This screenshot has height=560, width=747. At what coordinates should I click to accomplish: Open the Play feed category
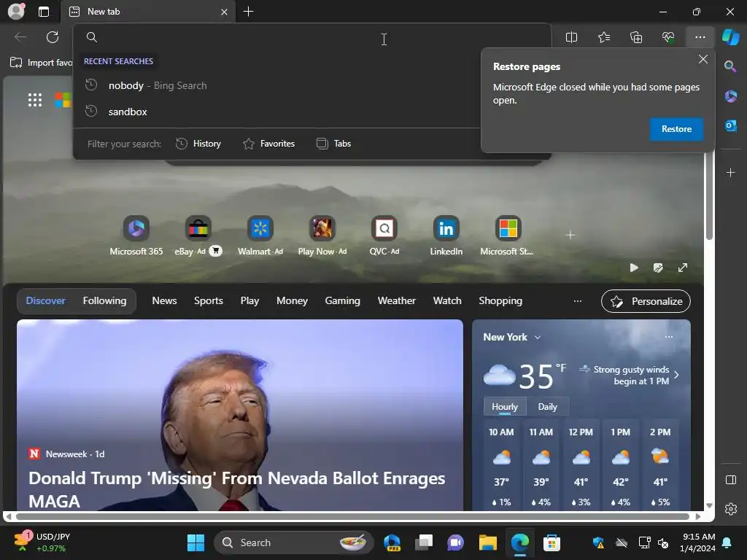pos(249,301)
